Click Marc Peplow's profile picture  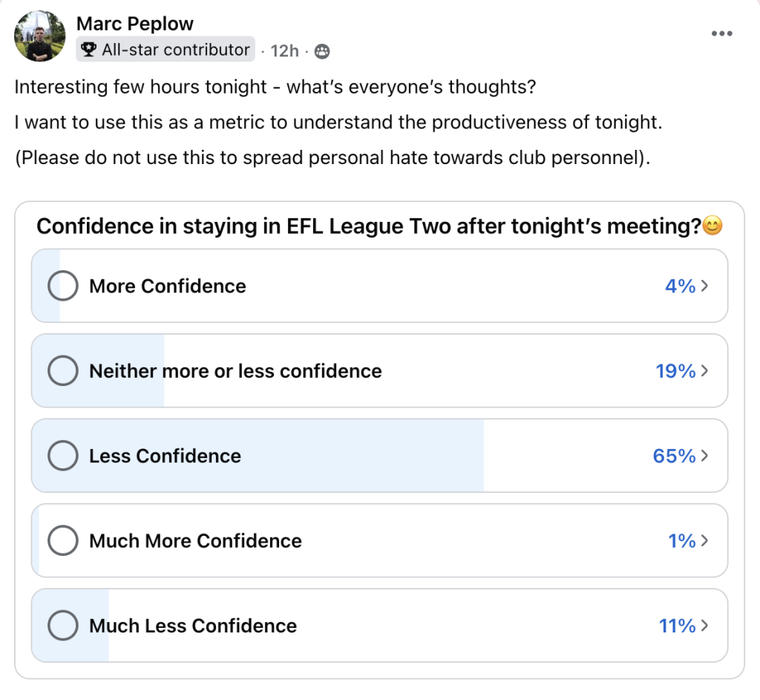pyautogui.click(x=39, y=36)
